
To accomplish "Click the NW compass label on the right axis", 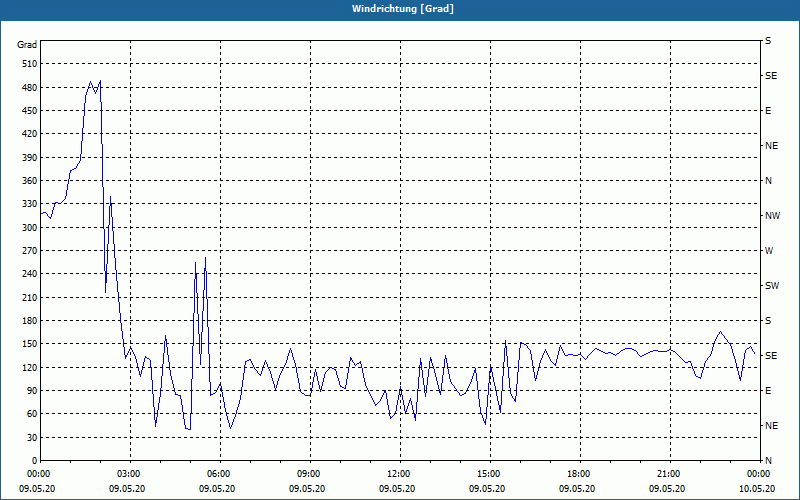I will pyautogui.click(x=772, y=216).
